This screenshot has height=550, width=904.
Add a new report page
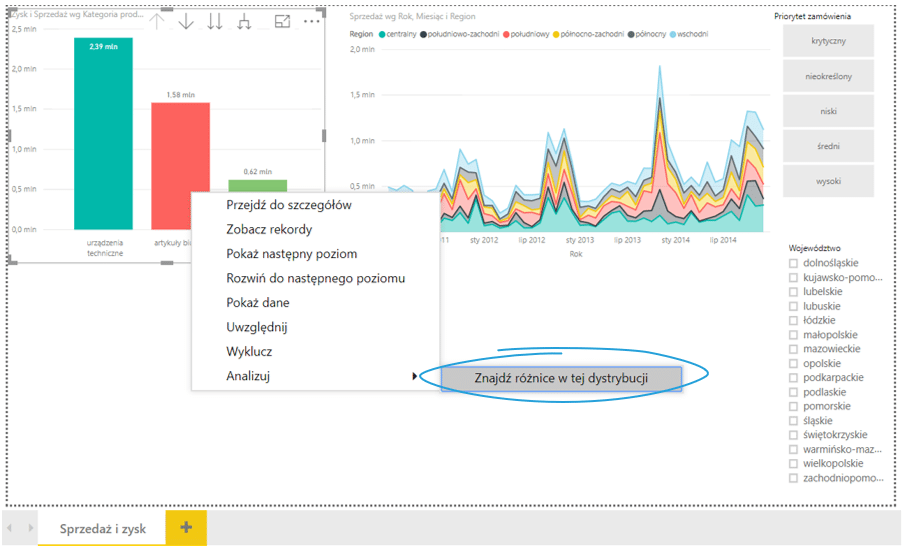click(x=186, y=528)
